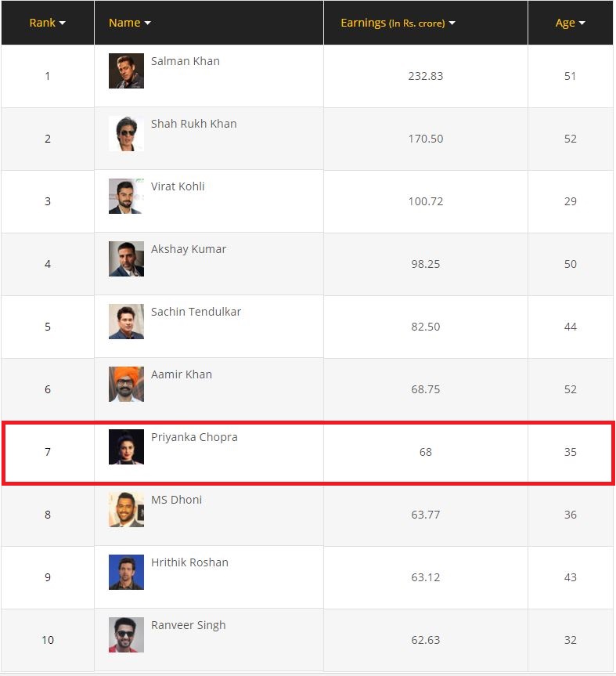Open Shah Rukh Khan's thumbnail photo
The image size is (616, 676).
126,134
